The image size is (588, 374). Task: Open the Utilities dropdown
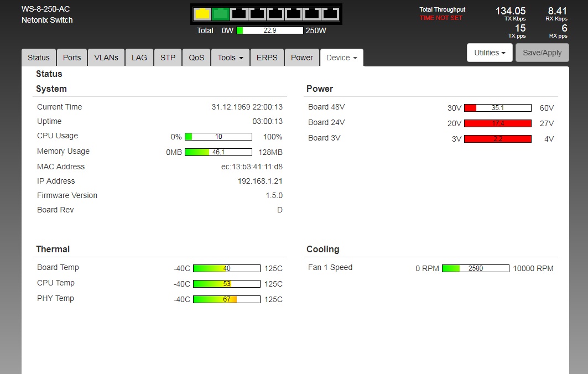tap(490, 53)
